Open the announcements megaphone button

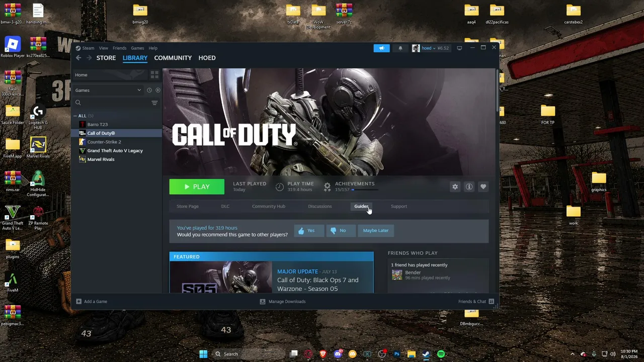[x=381, y=48]
